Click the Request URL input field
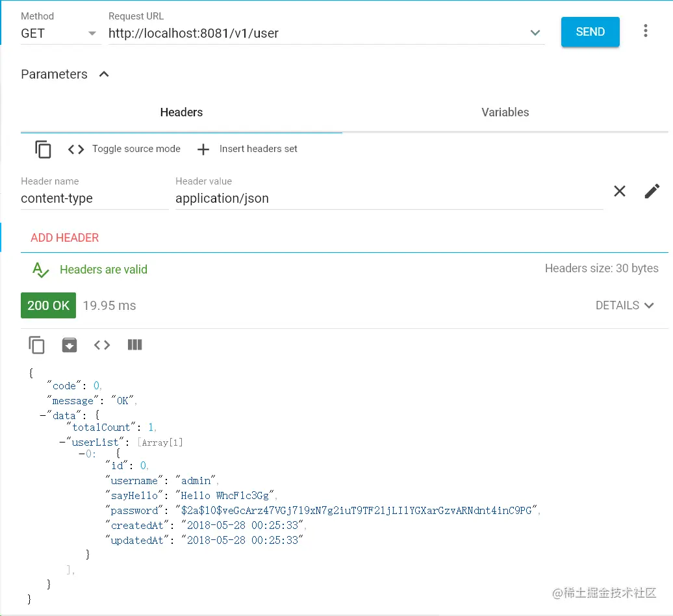 click(317, 33)
